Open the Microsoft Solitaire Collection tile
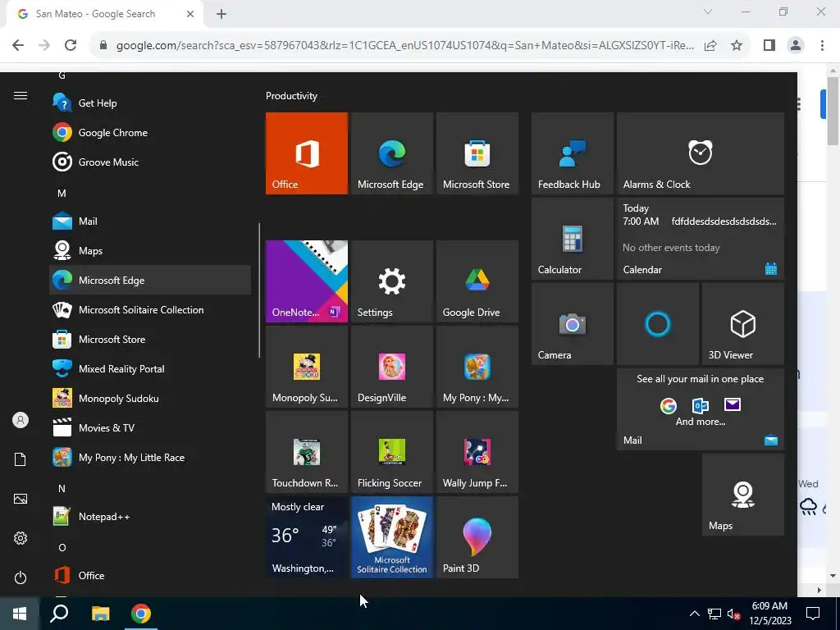This screenshot has width=840, height=630. click(391, 537)
